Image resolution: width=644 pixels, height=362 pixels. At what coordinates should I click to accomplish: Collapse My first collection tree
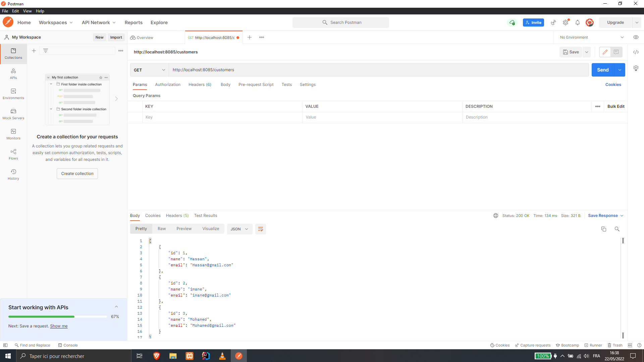tap(49, 77)
